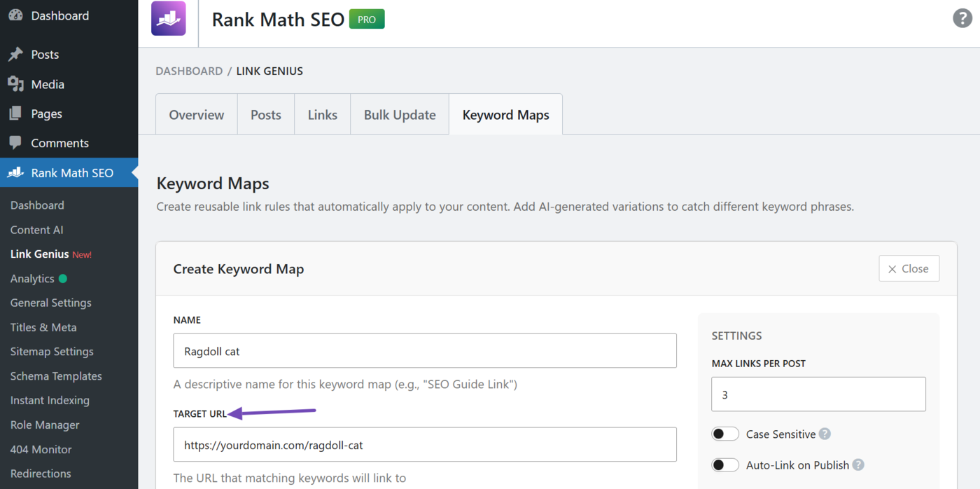Screen dimensions: 980x489
Task: Click the Rank Math SEO sidebar icon
Action: [x=15, y=172]
